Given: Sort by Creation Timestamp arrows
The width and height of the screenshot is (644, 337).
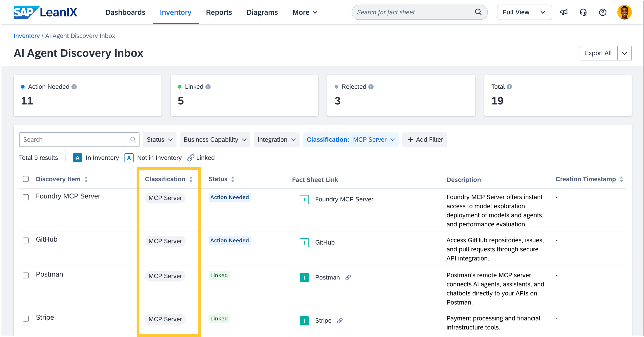Looking at the screenshot, I should click(621, 179).
